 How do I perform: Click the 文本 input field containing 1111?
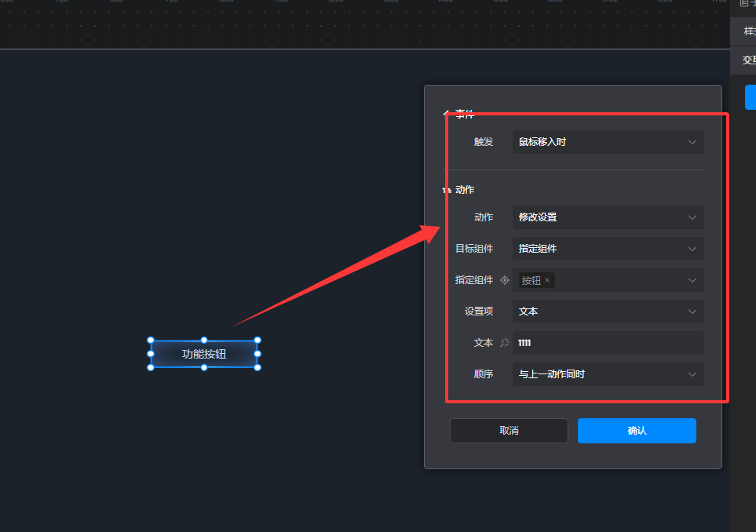point(608,343)
